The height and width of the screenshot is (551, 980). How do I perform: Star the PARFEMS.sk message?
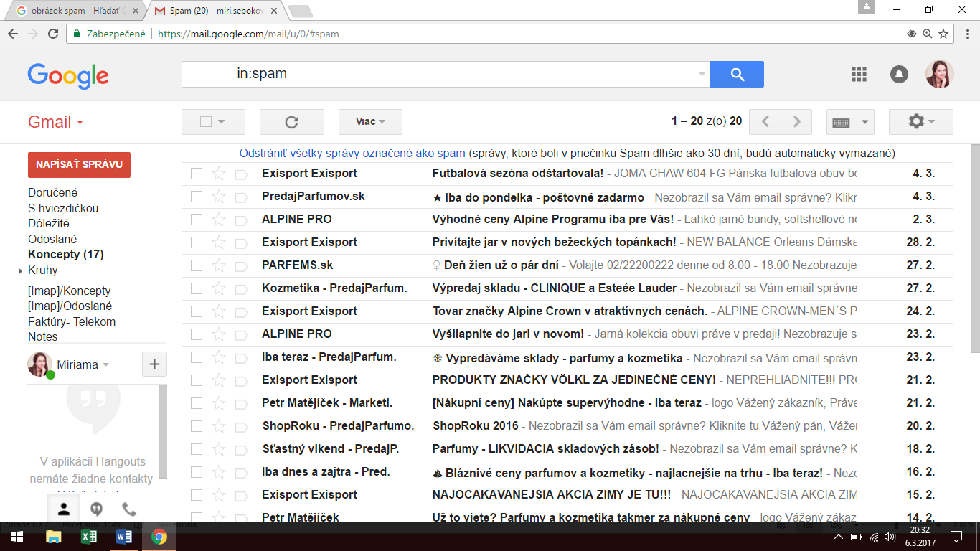(219, 265)
